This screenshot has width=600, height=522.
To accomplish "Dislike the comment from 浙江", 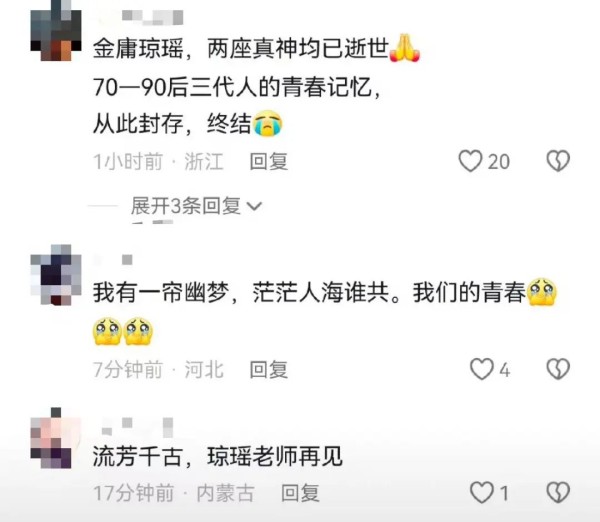I will click(558, 161).
